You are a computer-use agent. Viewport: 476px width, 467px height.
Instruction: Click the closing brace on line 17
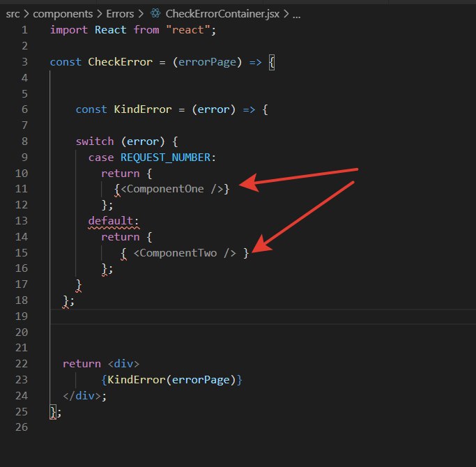click(79, 285)
